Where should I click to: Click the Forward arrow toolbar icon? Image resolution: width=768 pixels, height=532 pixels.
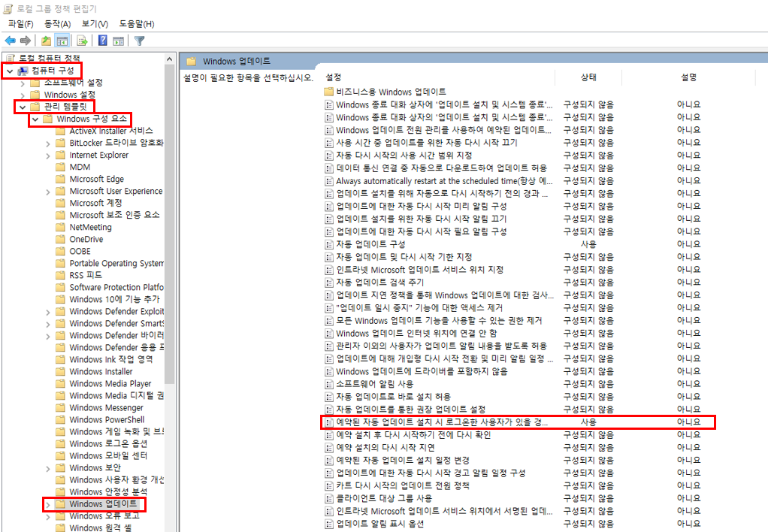(x=26, y=41)
